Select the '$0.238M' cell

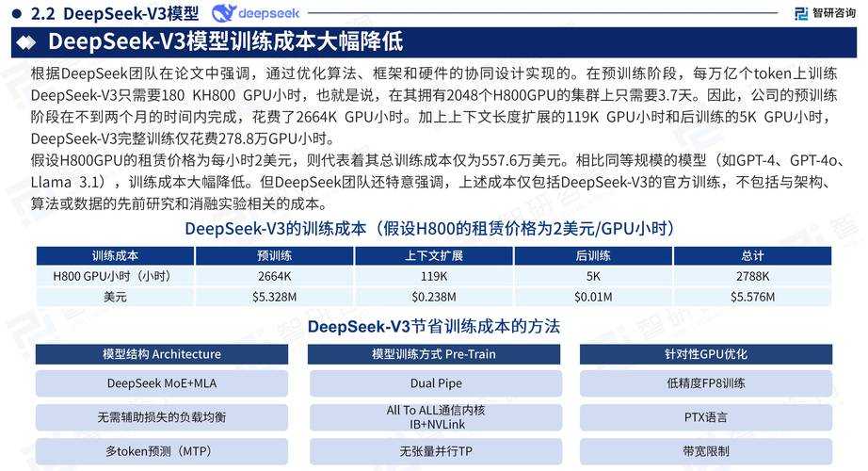click(x=434, y=297)
